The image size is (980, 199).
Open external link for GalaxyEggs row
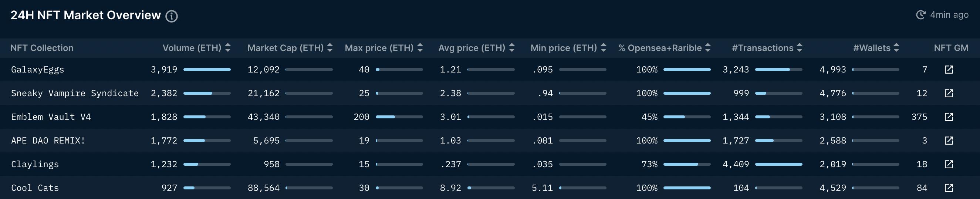click(949, 70)
